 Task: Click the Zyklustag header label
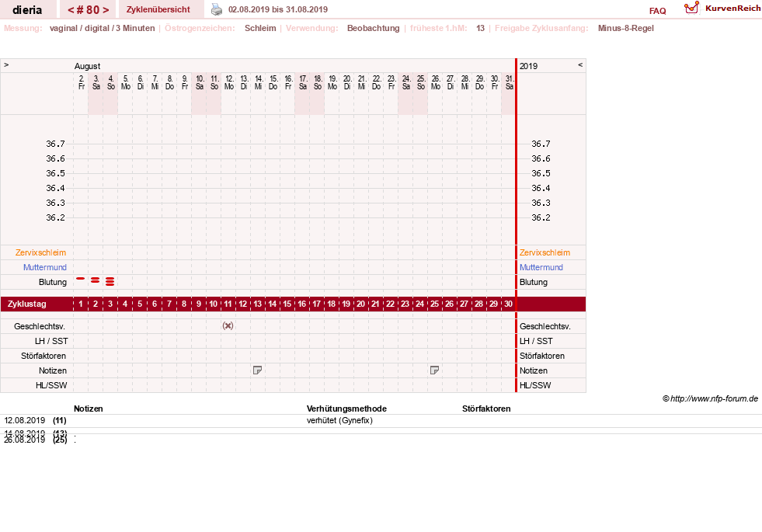pyautogui.click(x=26, y=304)
